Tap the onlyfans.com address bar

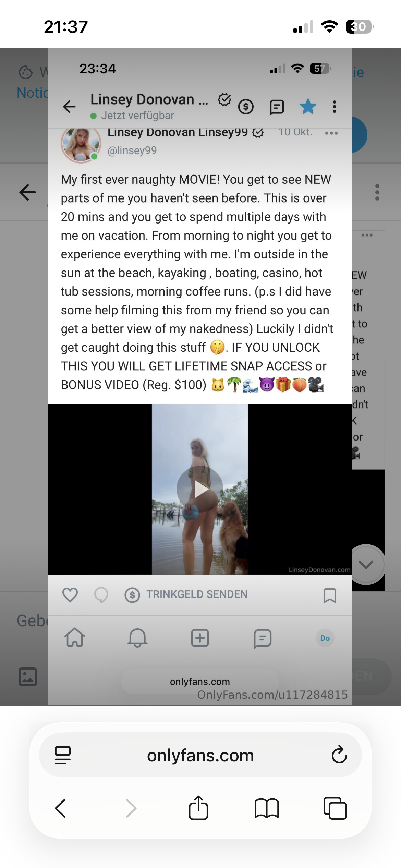click(200, 755)
